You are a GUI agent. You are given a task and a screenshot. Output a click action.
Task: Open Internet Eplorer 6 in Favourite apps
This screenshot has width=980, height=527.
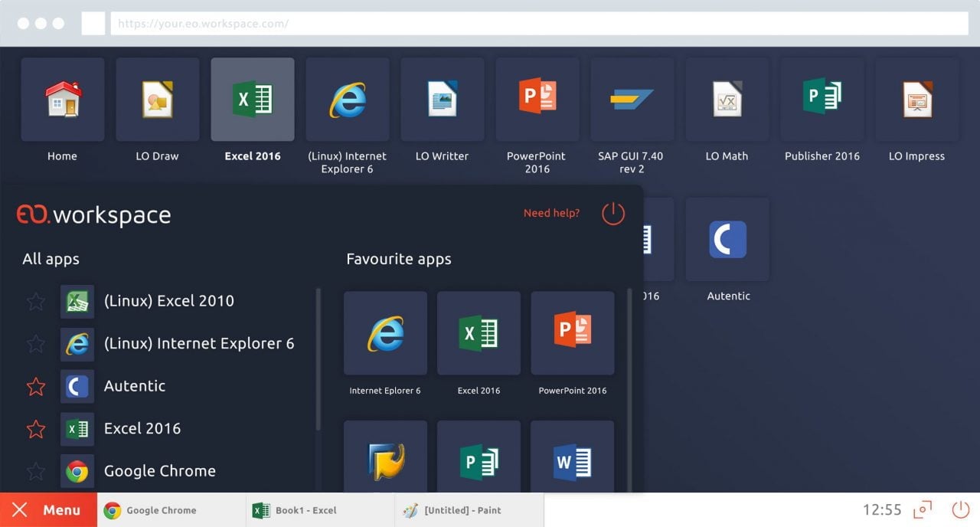click(385, 333)
